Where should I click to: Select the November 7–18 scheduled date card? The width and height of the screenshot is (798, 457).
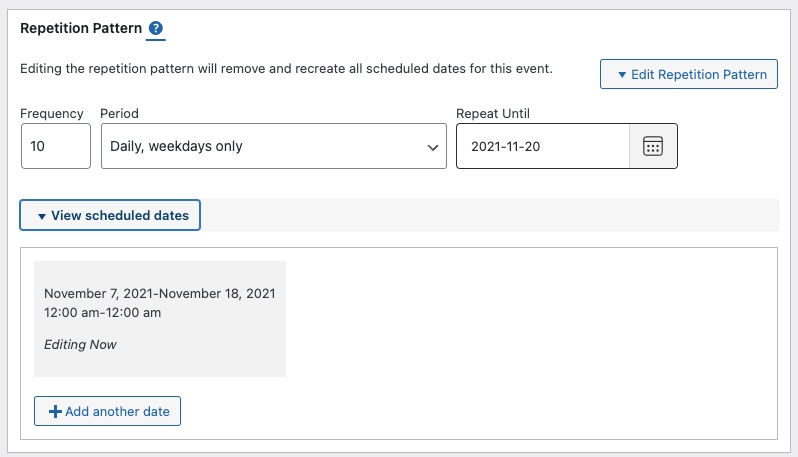[x=160, y=319]
